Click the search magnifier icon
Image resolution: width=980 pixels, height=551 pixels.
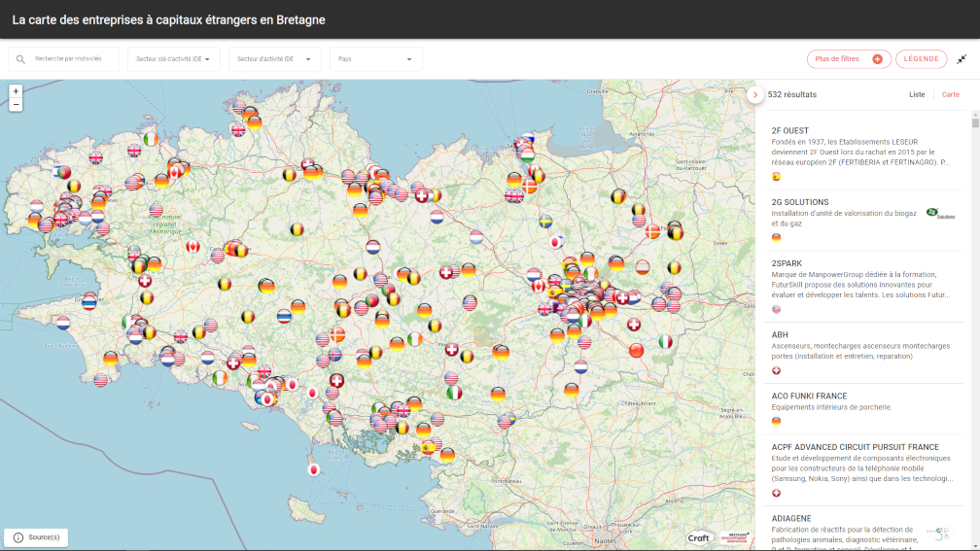pos(20,59)
